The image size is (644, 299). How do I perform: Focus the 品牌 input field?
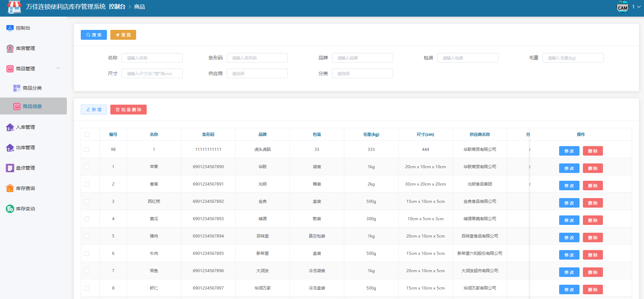pyautogui.click(x=363, y=58)
